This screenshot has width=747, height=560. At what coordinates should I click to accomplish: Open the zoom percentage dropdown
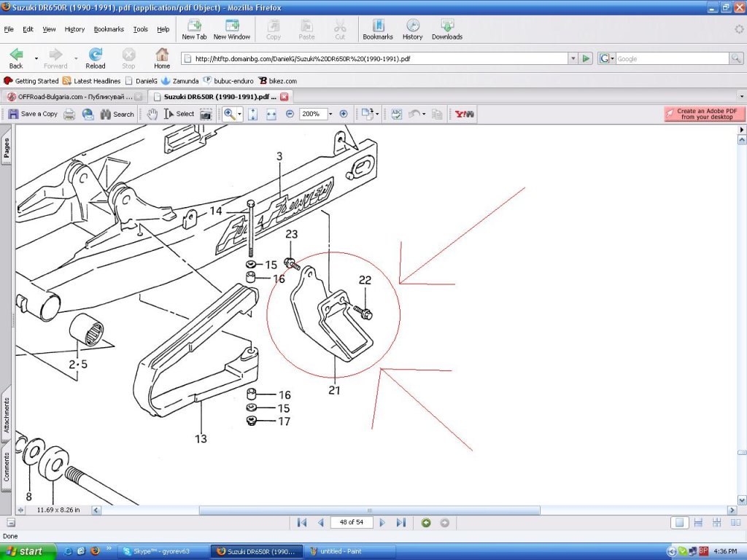[330, 114]
